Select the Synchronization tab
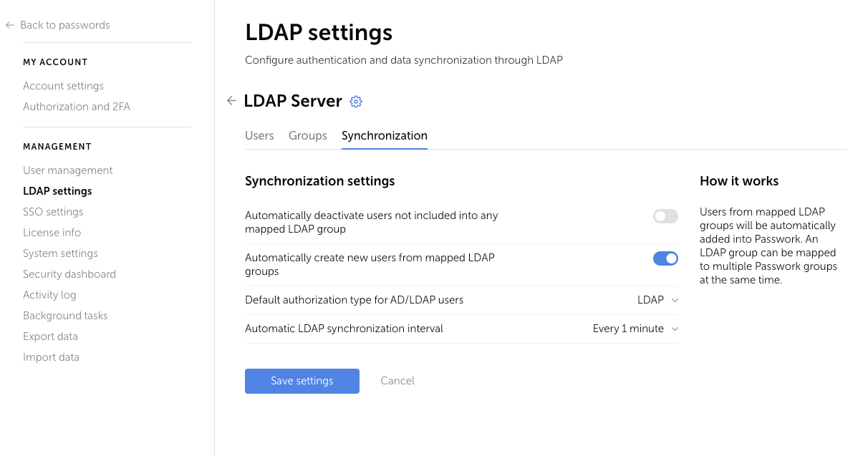Image resolution: width=868 pixels, height=456 pixels. tap(384, 135)
